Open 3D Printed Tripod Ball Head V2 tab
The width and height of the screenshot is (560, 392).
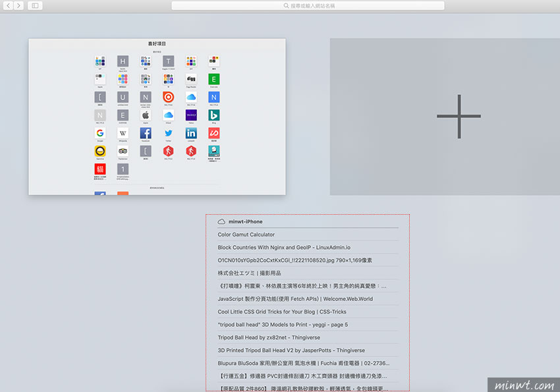308,350
